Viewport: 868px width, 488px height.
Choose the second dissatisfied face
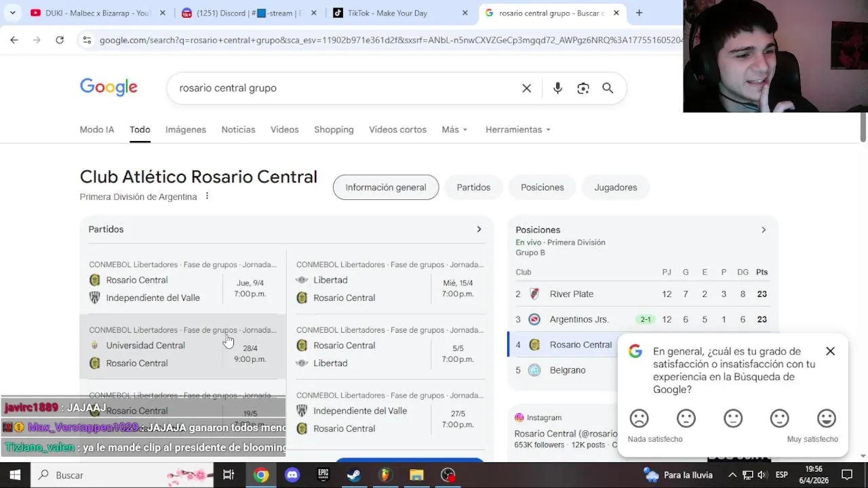click(x=686, y=418)
